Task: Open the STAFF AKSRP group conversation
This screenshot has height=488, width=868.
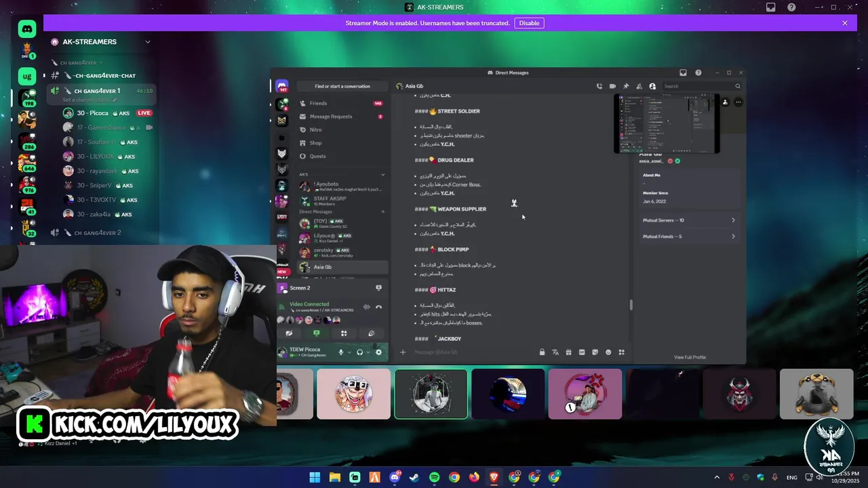Action: [x=342, y=201]
